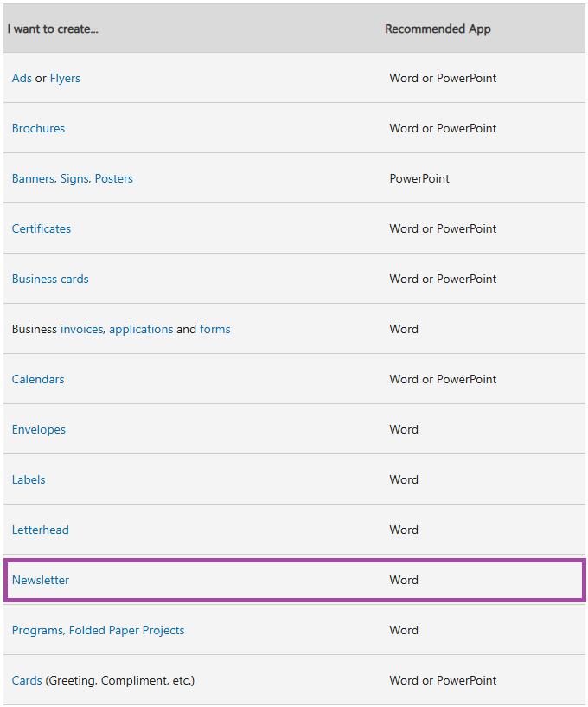Viewport: 588px width, 707px height.
Task: Click the 'Recommended App' column header
Action: coord(438,29)
